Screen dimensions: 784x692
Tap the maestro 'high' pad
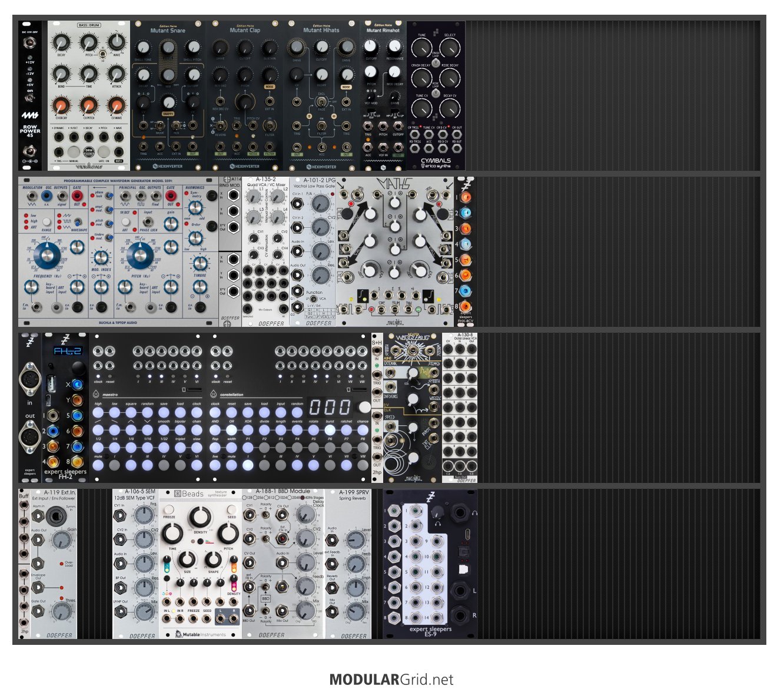(x=98, y=413)
